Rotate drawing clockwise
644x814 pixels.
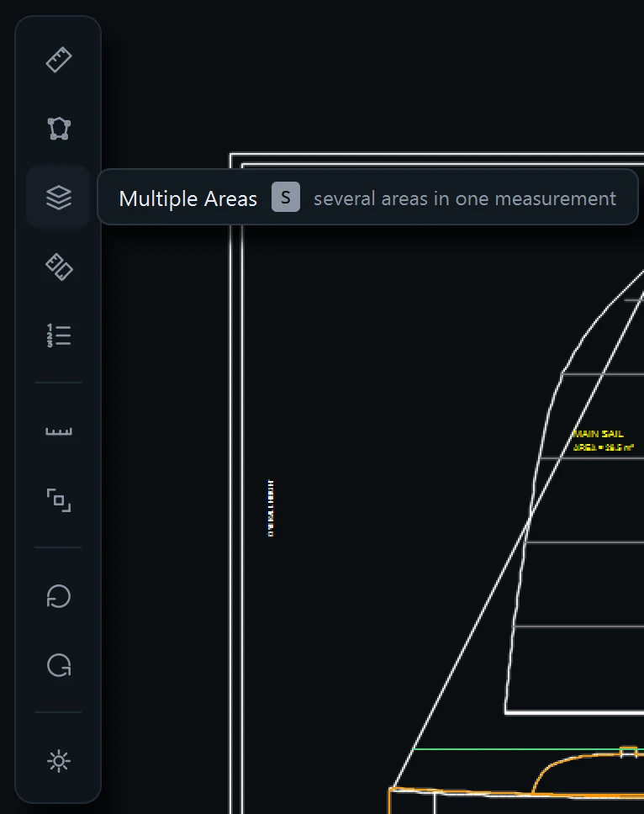59,665
